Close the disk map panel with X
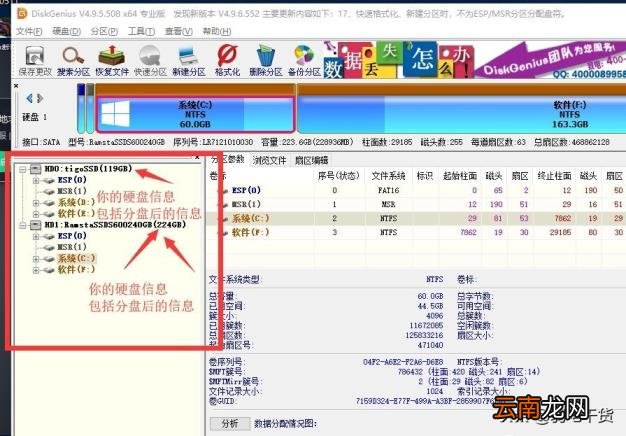 pos(16,85)
